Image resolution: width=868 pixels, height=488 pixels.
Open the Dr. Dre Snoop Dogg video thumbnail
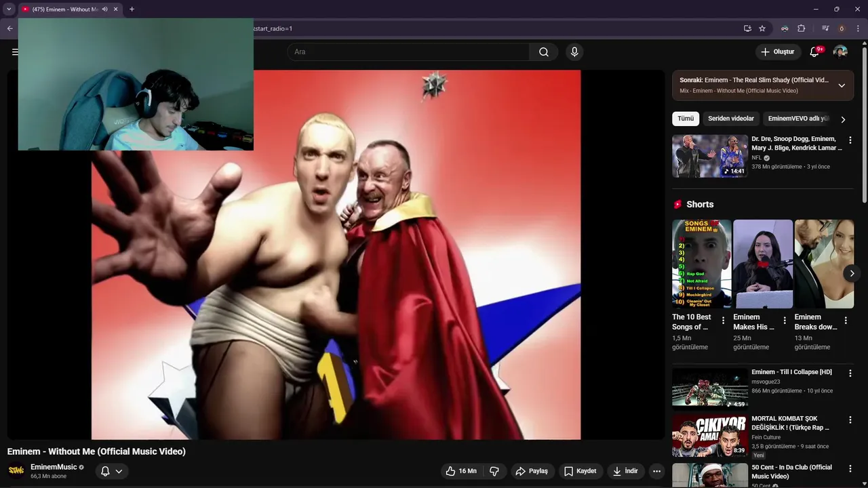point(710,156)
